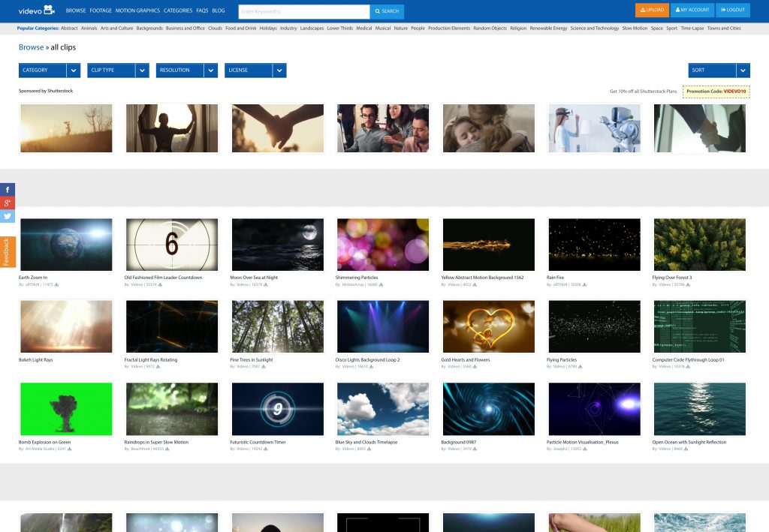The width and height of the screenshot is (769, 532).
Task: Open Shimmering Particles clip thumbnail
Action: (x=383, y=245)
